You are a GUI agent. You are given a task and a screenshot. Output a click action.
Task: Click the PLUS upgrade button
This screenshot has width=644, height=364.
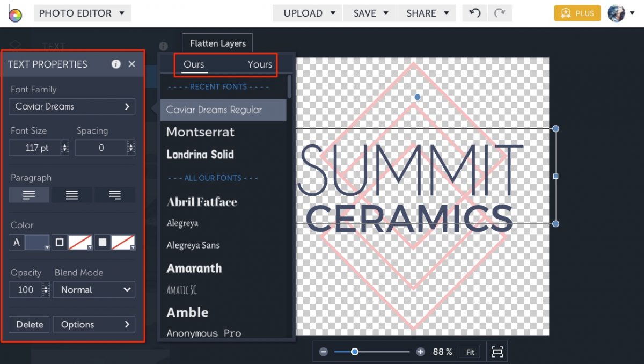(577, 13)
